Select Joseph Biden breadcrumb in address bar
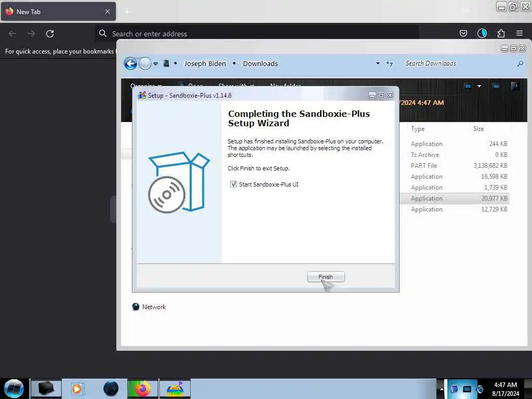 click(x=205, y=63)
